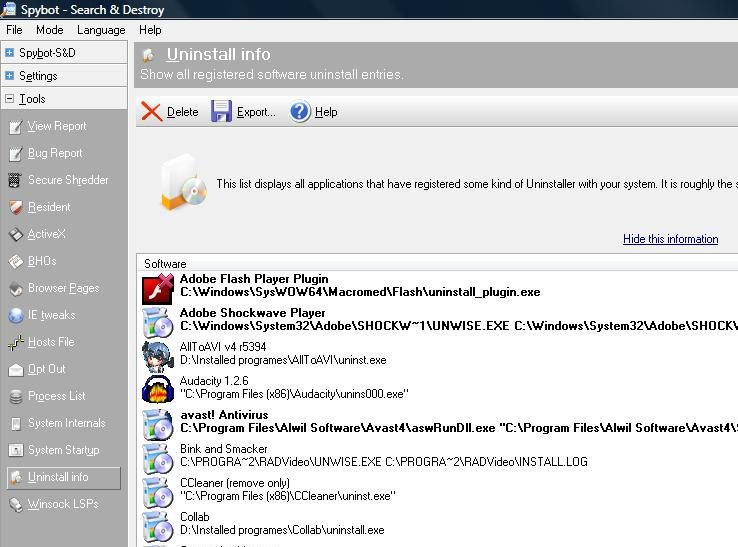Screen dimensions: 738x547
Task: Open the Browser Pages icon
Action: click(15, 289)
